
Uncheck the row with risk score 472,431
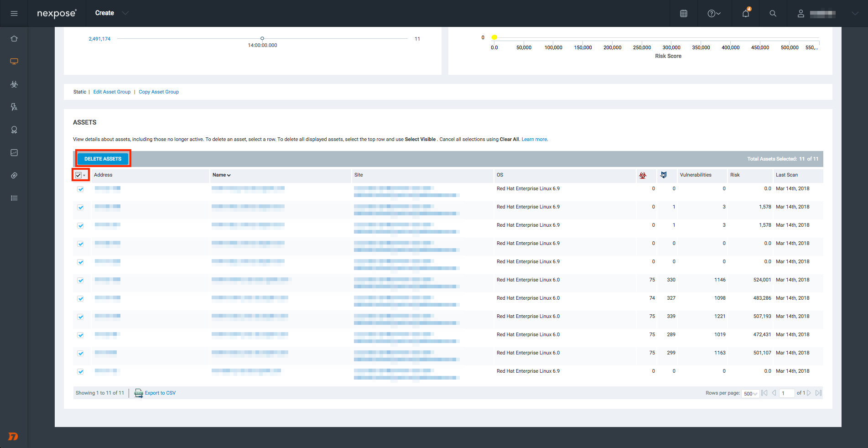coord(80,335)
